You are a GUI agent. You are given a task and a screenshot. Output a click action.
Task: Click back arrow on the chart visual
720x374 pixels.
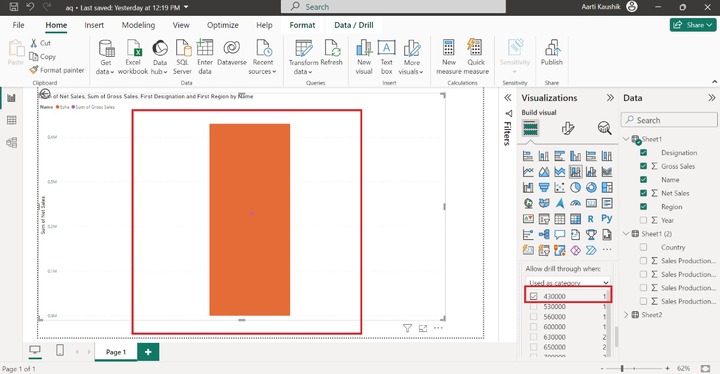tap(45, 94)
